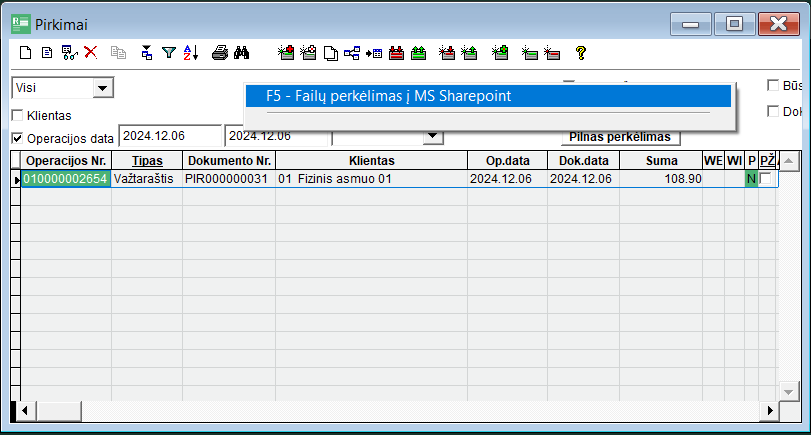Enable the Klientas filter checkbox
The image size is (811, 435).
tap(17, 115)
